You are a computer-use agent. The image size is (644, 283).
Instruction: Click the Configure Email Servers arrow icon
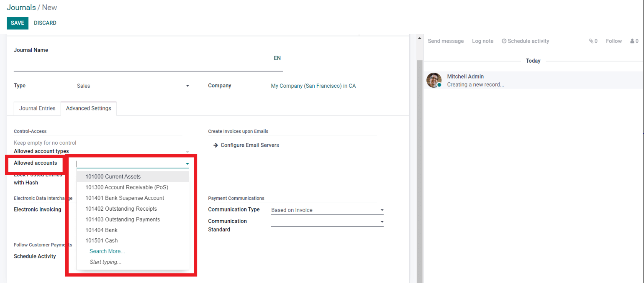(216, 145)
